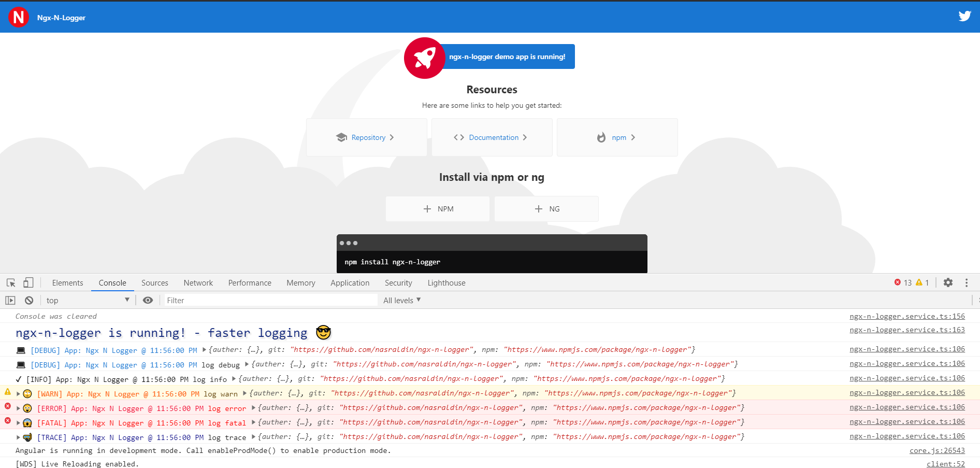Screen dimensions: 980x468
Task: Open ngx-n-logger.service.ts:163 source link
Action: (907, 330)
